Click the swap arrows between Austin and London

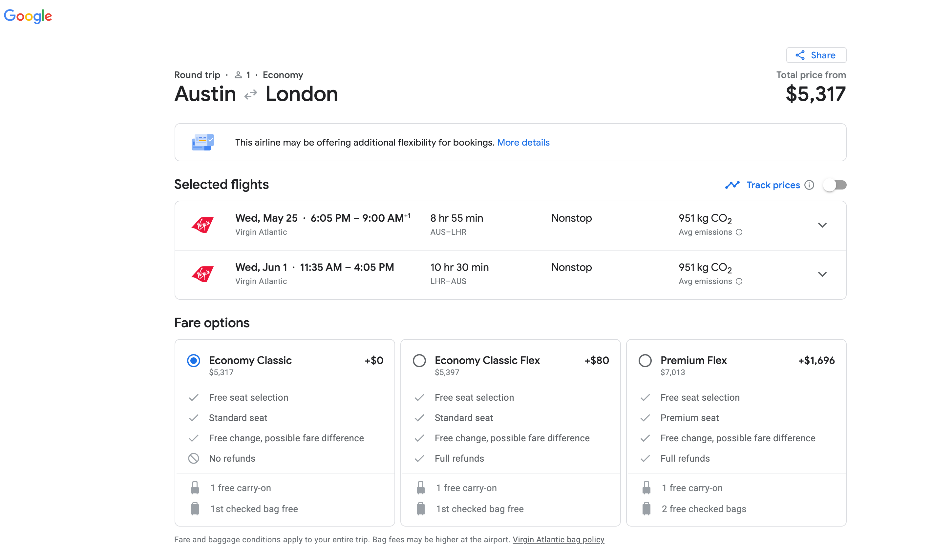tap(250, 94)
